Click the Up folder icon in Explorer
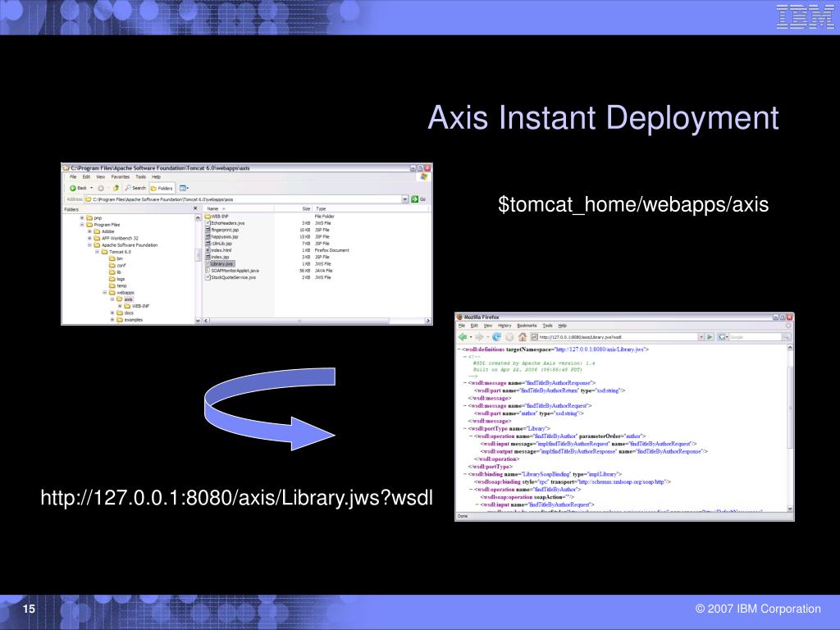 coord(116,188)
